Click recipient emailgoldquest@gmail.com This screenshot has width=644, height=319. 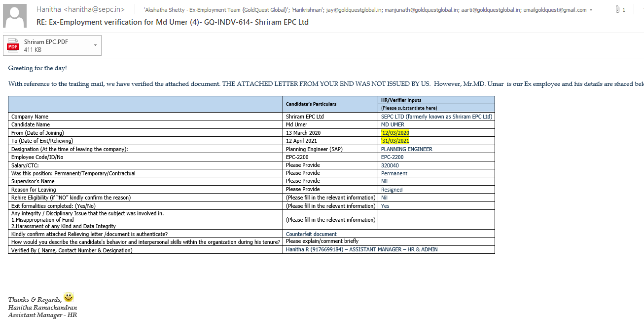click(x=555, y=10)
